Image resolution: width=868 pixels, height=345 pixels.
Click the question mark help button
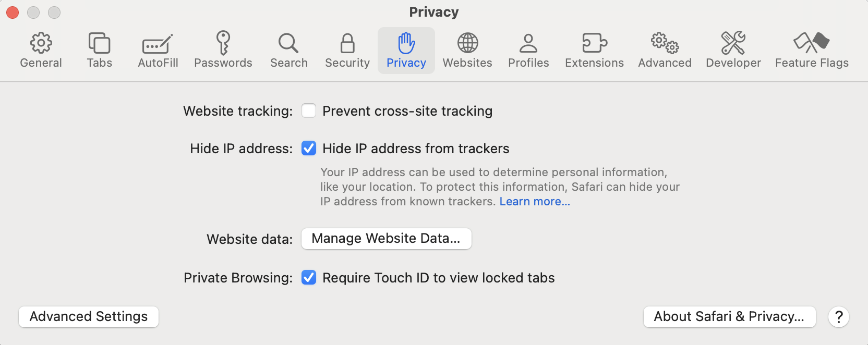[839, 317]
